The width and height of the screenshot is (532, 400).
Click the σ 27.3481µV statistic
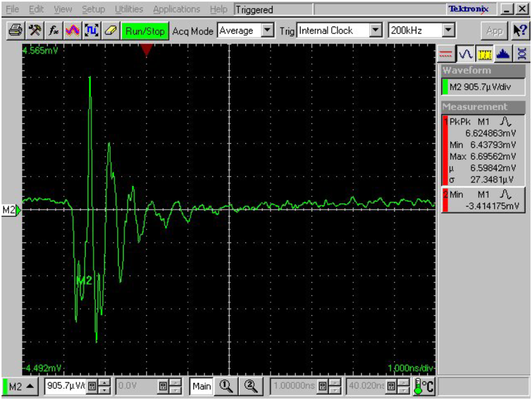tap(481, 179)
